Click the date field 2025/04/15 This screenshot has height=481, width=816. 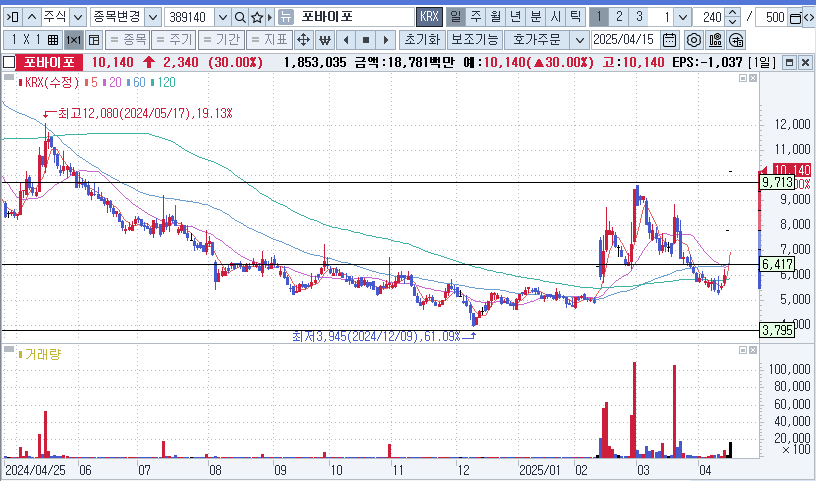point(626,40)
